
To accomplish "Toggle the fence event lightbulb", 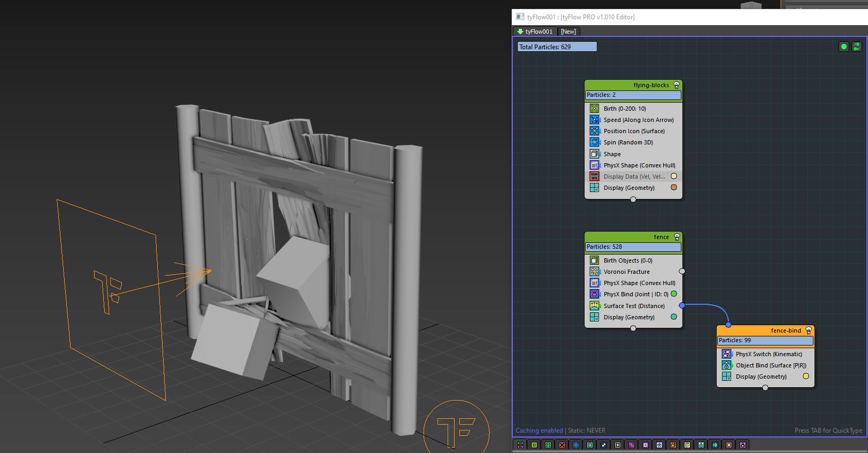I will [x=677, y=237].
